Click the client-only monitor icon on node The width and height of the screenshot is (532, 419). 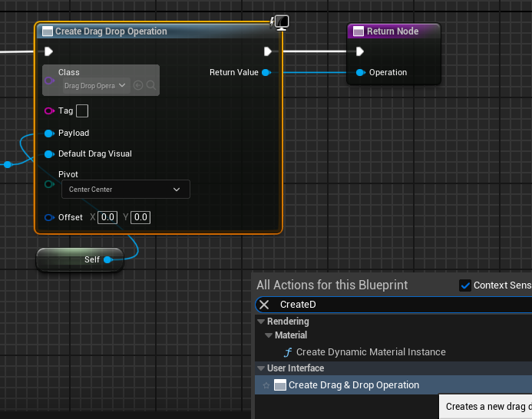point(282,22)
